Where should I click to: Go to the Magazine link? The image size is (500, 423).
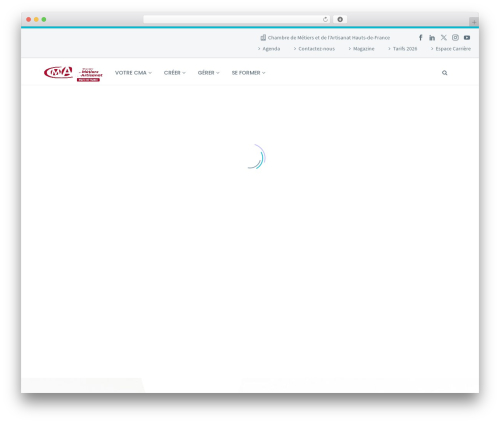coord(363,49)
